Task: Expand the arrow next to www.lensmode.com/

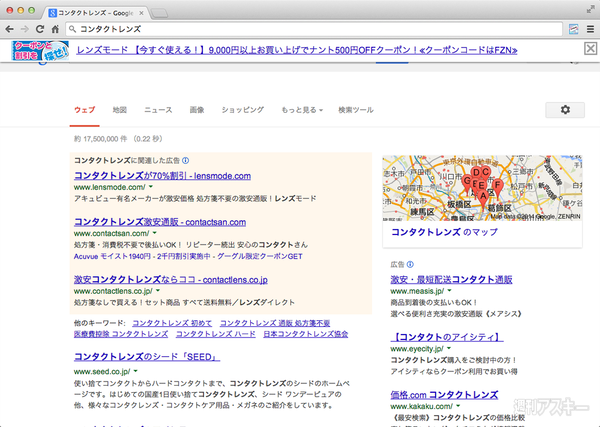Action: [151, 187]
